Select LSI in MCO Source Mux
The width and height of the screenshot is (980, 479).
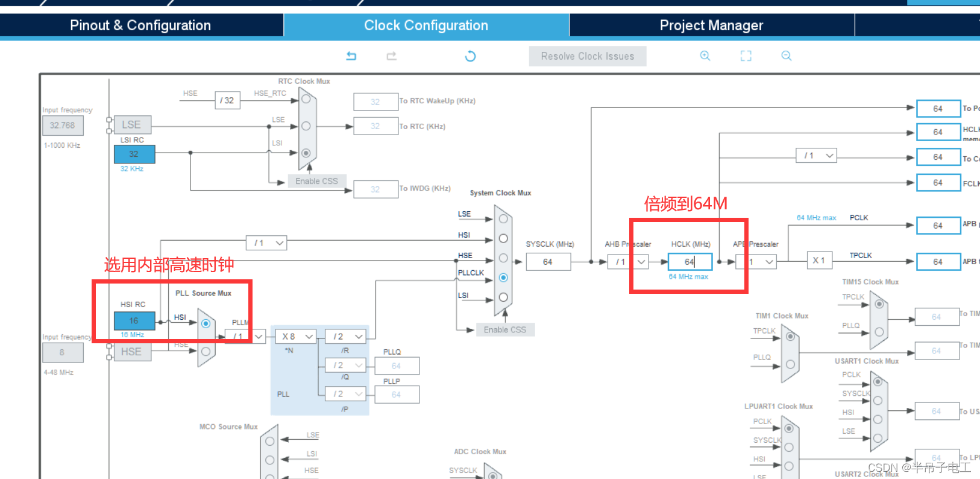[269, 459]
